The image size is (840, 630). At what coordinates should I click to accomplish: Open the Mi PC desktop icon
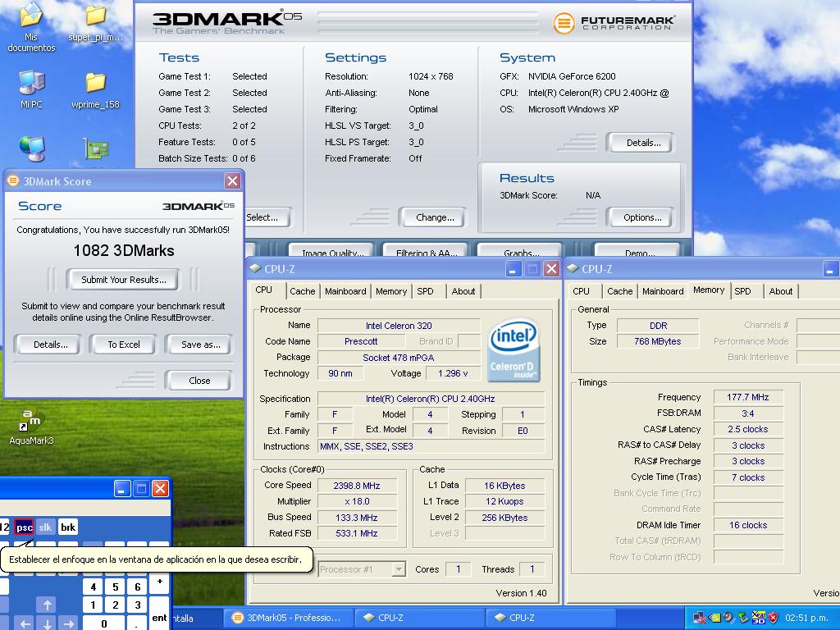[31, 89]
